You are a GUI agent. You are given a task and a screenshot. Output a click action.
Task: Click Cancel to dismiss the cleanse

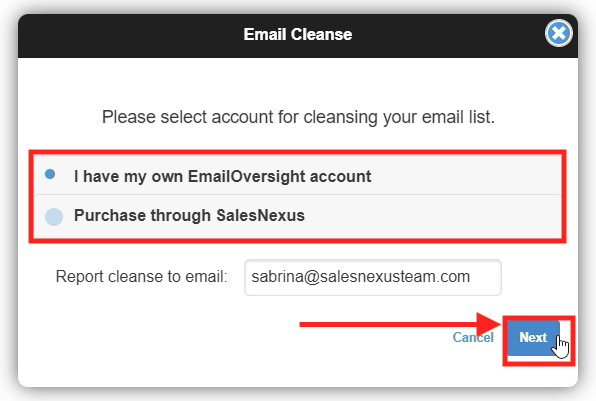coord(473,337)
